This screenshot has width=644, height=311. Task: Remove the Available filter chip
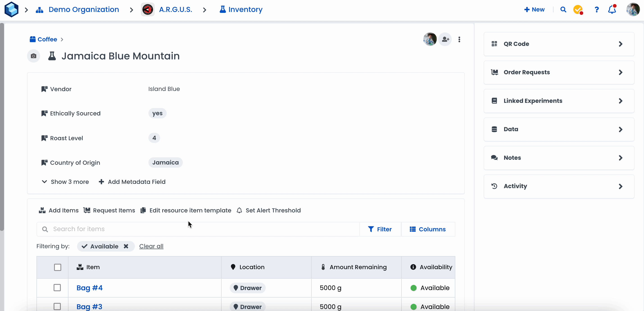(x=126, y=246)
